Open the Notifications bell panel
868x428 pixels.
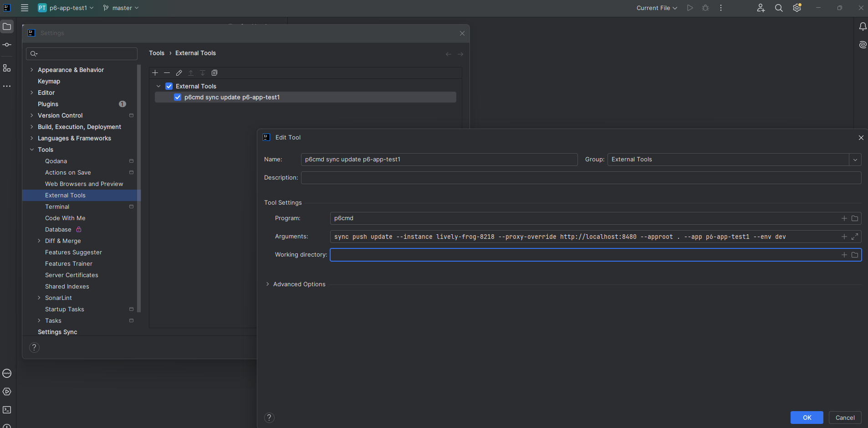[863, 26]
